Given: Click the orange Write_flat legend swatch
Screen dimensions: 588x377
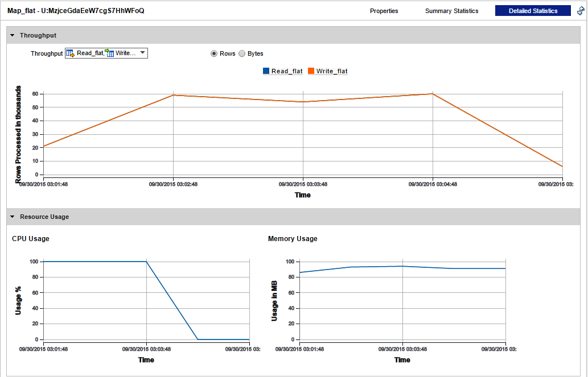Looking at the screenshot, I should [311, 71].
